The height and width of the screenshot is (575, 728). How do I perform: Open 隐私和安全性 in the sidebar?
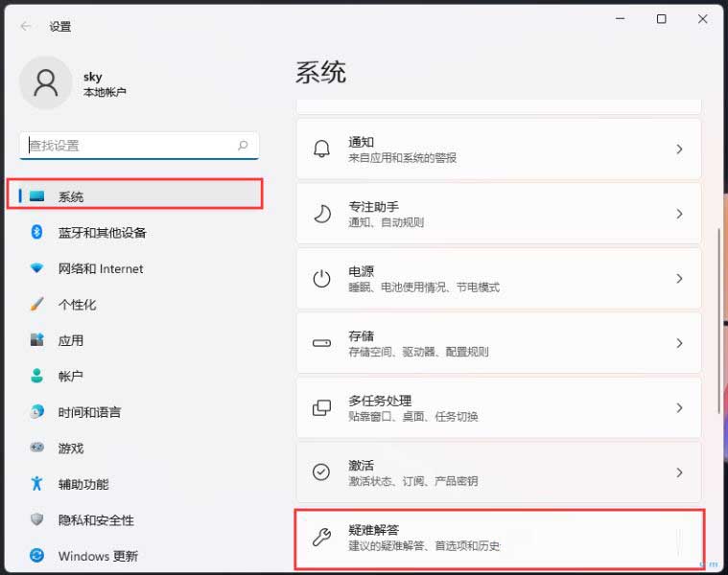[96, 520]
